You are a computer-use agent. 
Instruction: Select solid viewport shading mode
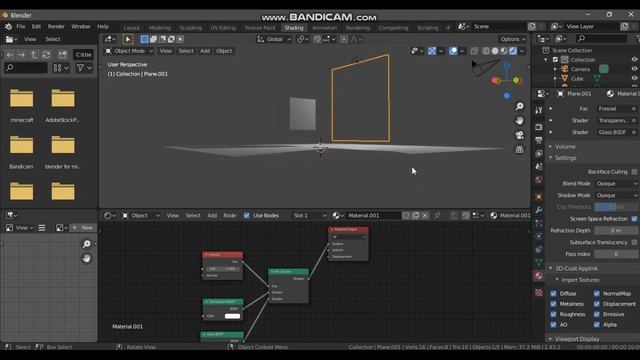pos(495,51)
